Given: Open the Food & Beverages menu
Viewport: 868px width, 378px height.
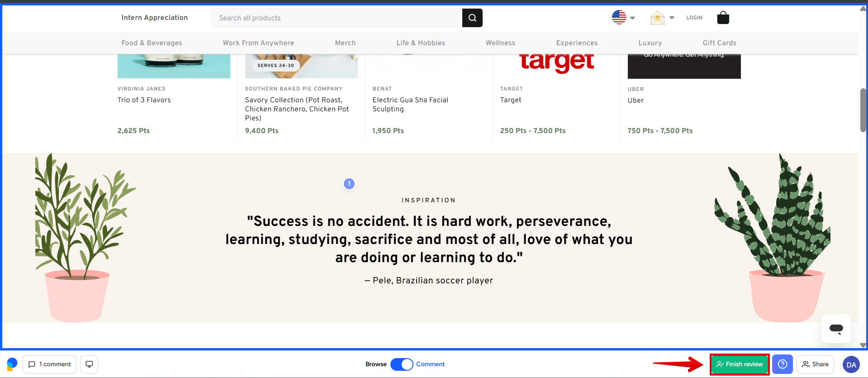Looking at the screenshot, I should coord(152,43).
